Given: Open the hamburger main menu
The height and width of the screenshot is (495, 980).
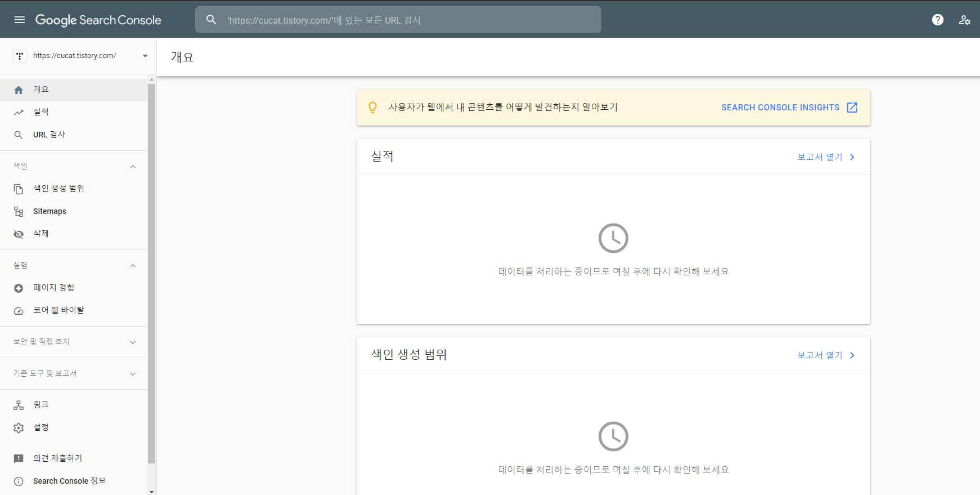Looking at the screenshot, I should 20,20.
